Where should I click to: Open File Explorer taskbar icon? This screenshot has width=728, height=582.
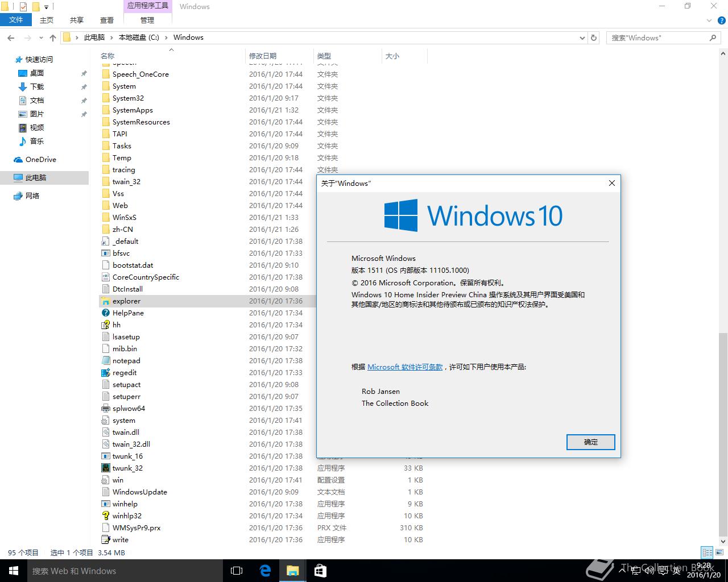pos(292,571)
